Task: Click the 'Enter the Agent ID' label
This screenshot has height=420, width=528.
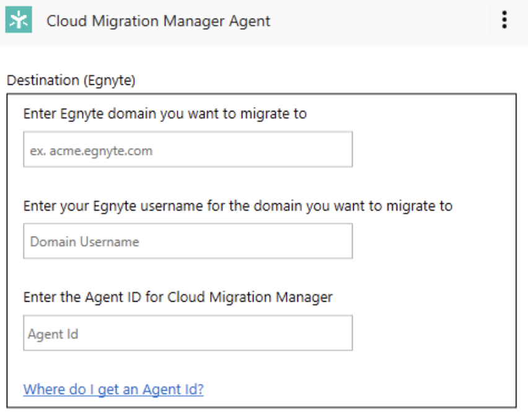Action: 178,297
